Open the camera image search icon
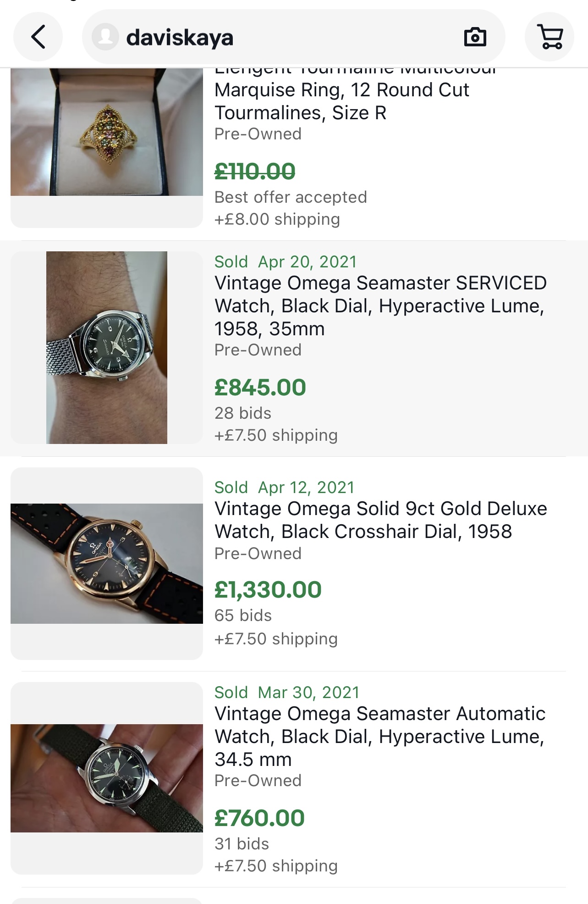The image size is (588, 904). click(475, 37)
